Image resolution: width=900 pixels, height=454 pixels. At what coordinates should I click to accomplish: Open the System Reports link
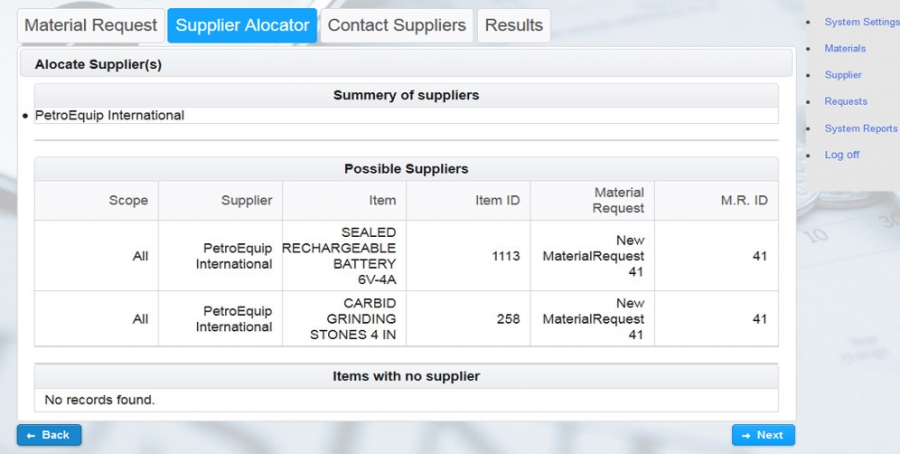click(x=860, y=128)
